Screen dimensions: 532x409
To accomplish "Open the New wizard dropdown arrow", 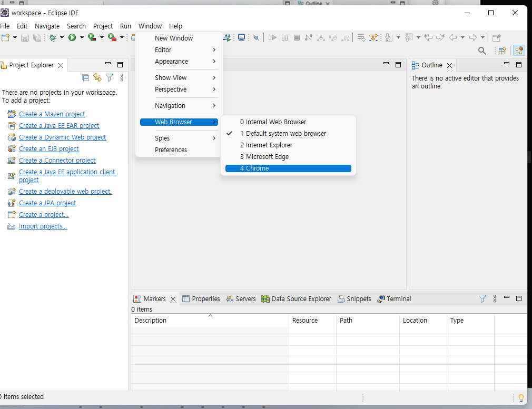I will [x=15, y=38].
